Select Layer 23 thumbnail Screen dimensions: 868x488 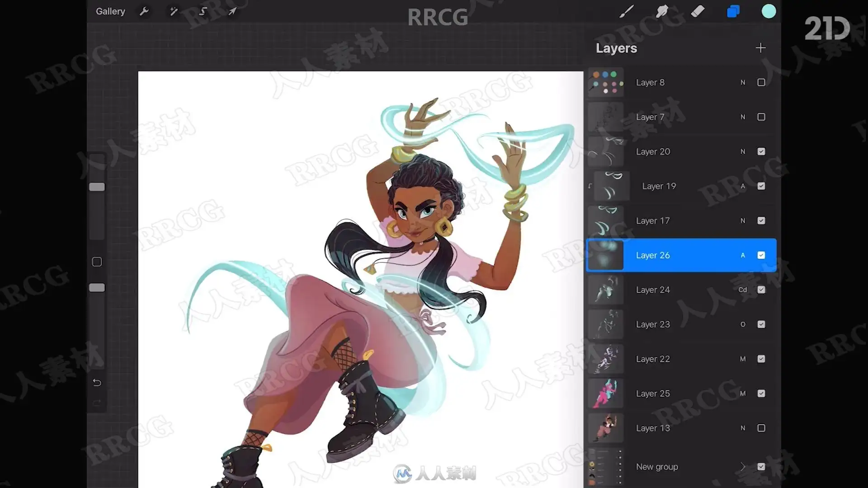click(x=606, y=324)
